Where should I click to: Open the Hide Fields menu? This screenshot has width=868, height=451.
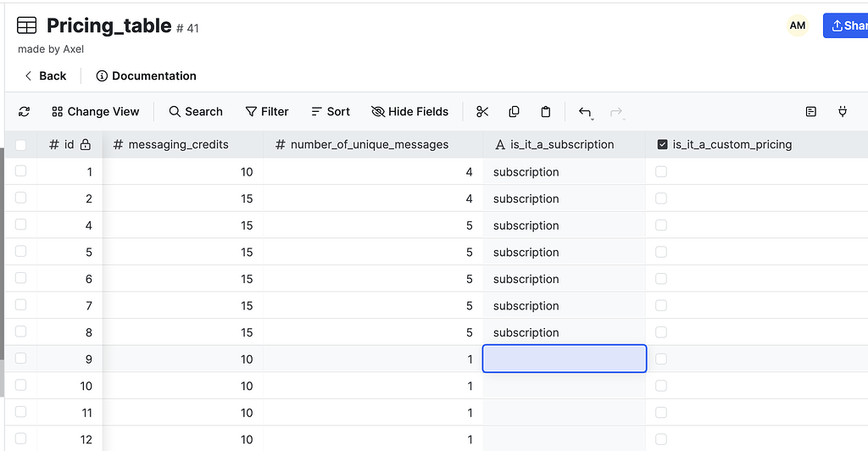tap(410, 112)
